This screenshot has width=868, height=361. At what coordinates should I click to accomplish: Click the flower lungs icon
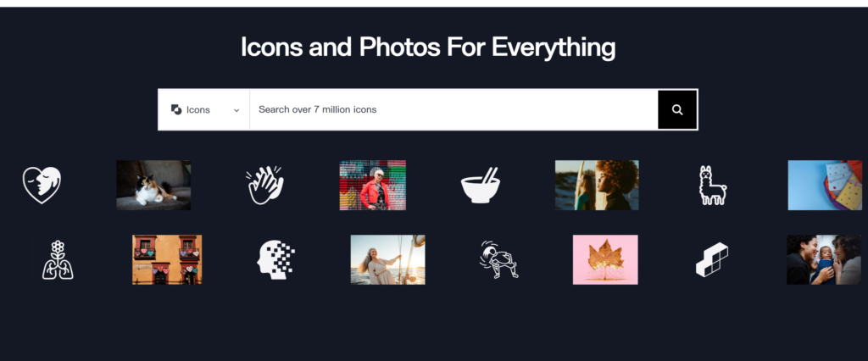[58, 259]
